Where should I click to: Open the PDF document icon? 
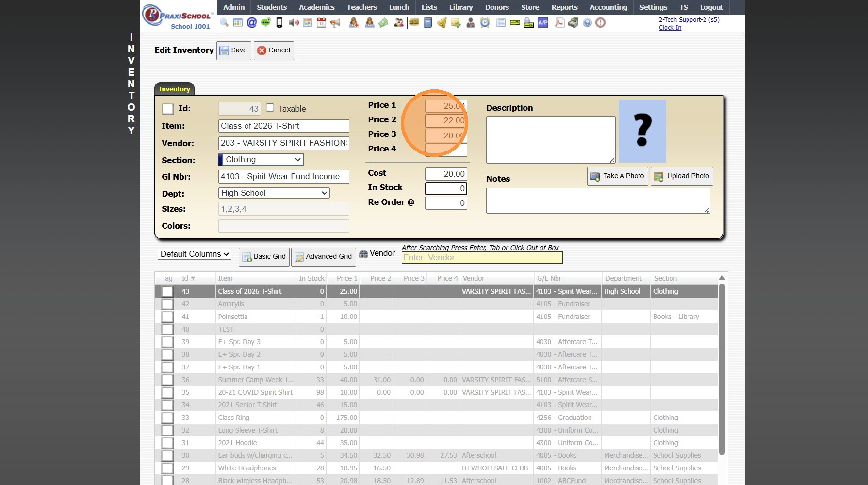[x=559, y=23]
